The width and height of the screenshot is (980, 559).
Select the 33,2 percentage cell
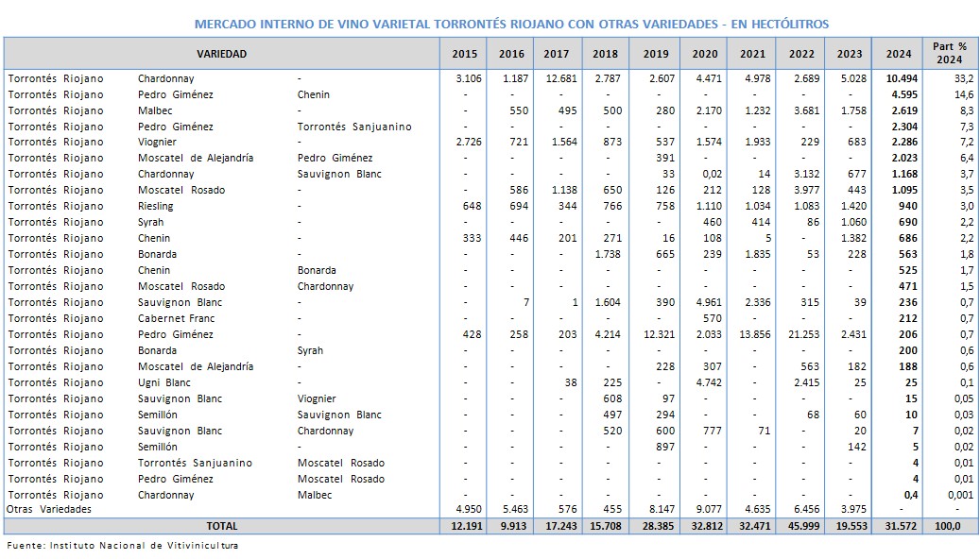pos(953,78)
